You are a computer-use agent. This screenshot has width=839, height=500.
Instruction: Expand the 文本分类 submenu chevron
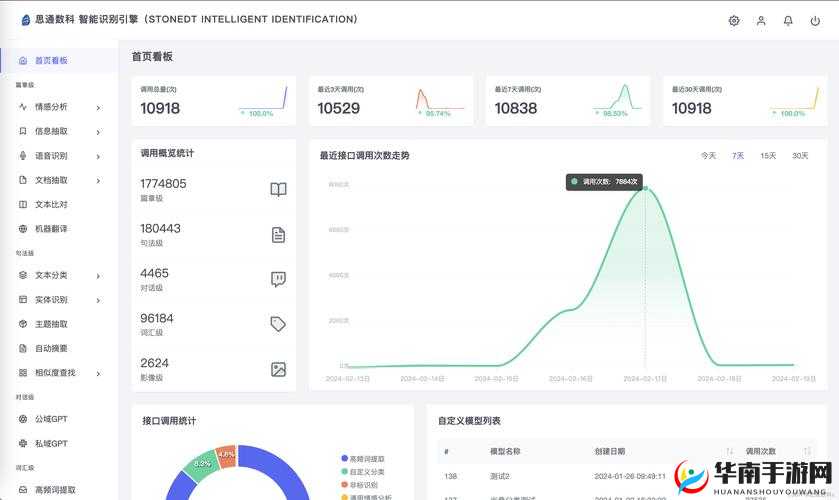(x=98, y=276)
